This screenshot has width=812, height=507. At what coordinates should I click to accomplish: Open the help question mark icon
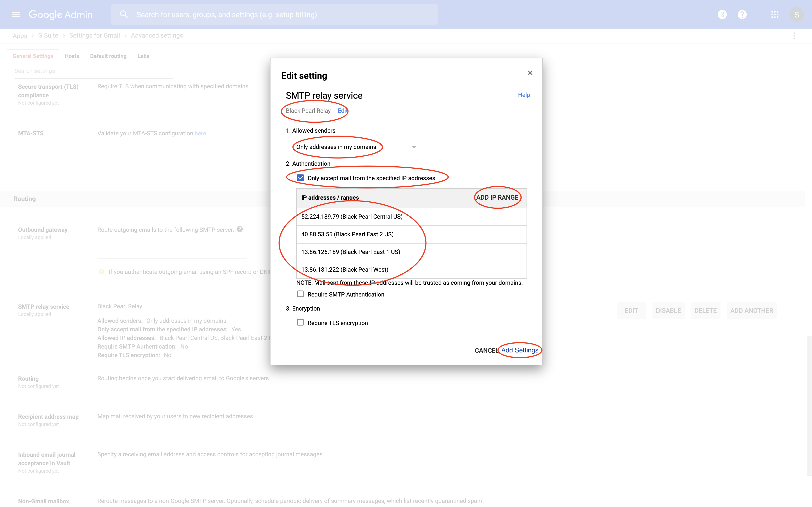tap(742, 14)
